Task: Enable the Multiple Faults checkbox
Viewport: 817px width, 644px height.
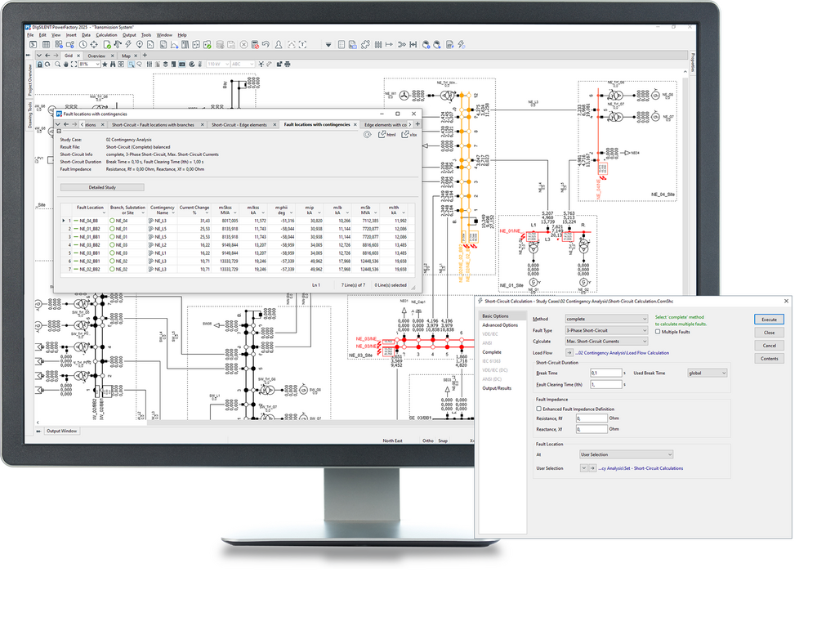Action: point(659,331)
